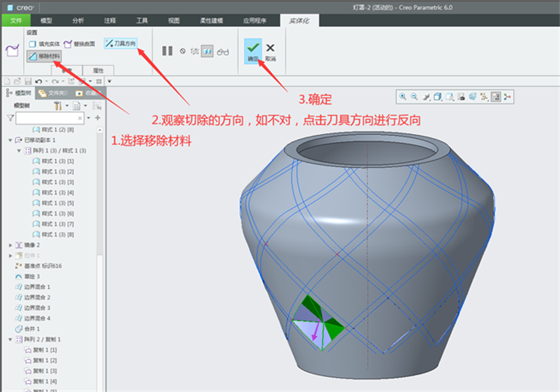Open the display style cube icon
560x392 pixels.
coord(438,97)
